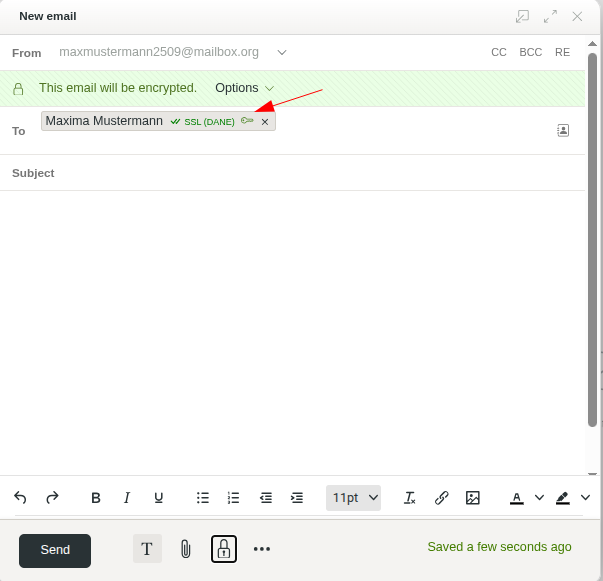Insert a numbered list
603x581 pixels.
coord(234,497)
